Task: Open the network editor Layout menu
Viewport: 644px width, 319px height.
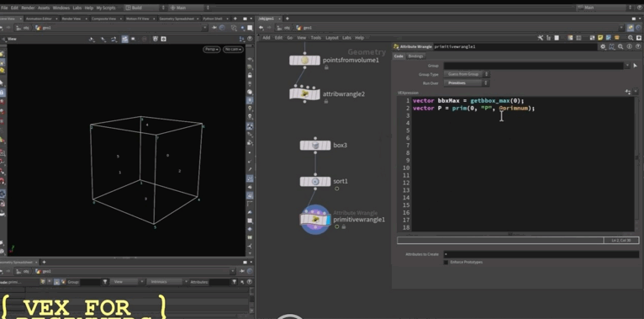Action: tap(331, 38)
